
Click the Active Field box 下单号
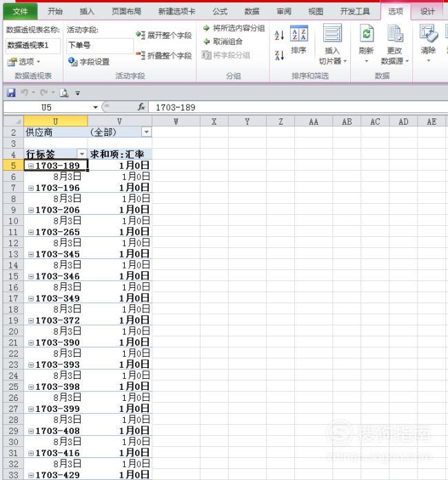point(100,45)
